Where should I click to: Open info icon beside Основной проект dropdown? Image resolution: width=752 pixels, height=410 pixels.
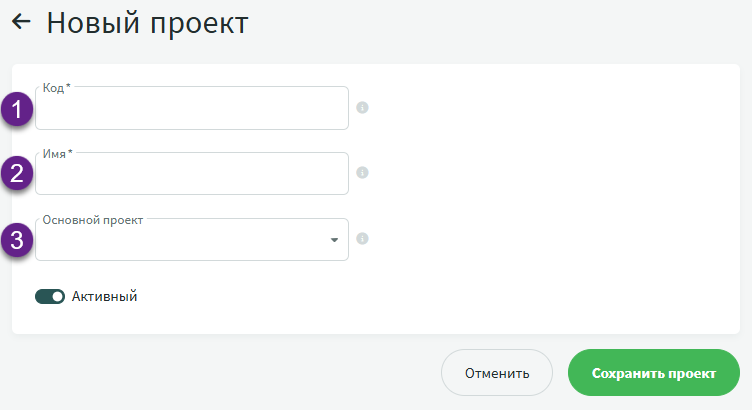tap(362, 238)
